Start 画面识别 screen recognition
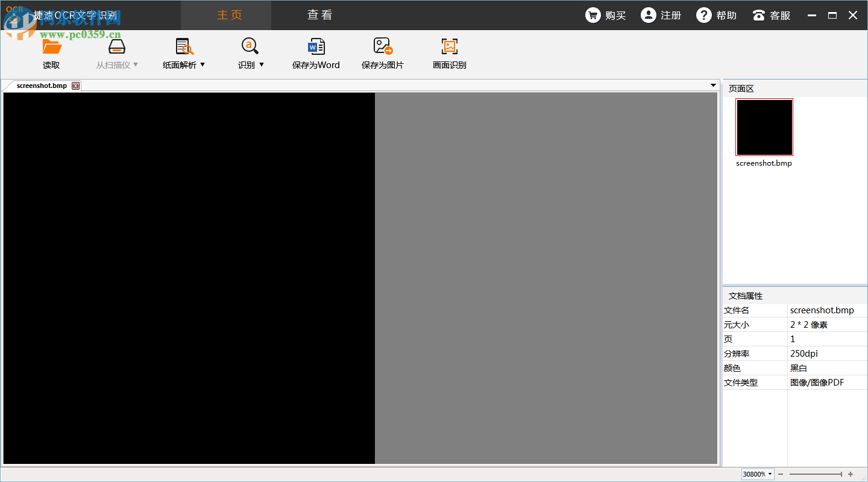The image size is (868, 482). pyautogui.click(x=450, y=54)
